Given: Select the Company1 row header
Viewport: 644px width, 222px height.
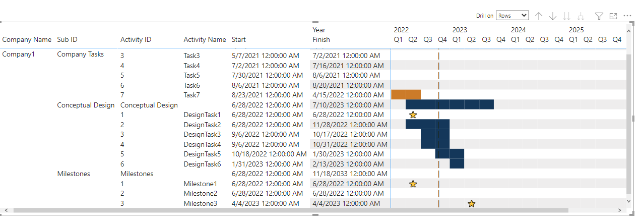Looking at the screenshot, I should coord(19,54).
